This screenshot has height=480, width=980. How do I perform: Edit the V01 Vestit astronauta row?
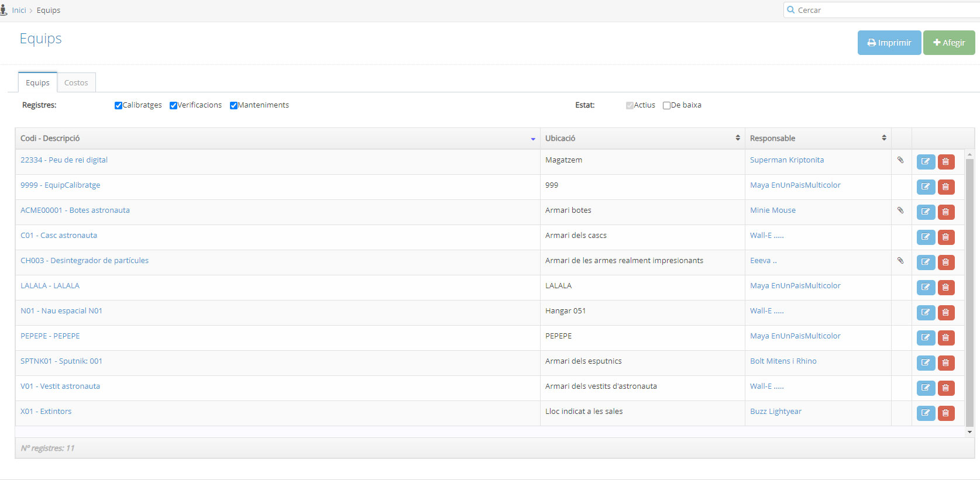[x=926, y=388]
